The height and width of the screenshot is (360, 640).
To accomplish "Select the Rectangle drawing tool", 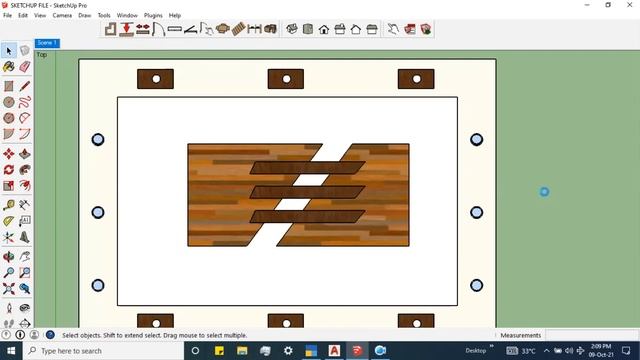I will 9,86.
